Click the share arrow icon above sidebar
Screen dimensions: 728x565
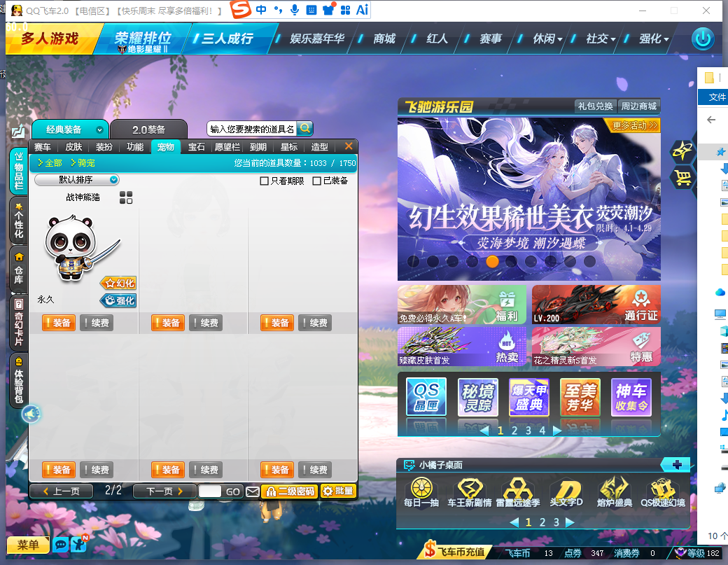click(x=18, y=132)
